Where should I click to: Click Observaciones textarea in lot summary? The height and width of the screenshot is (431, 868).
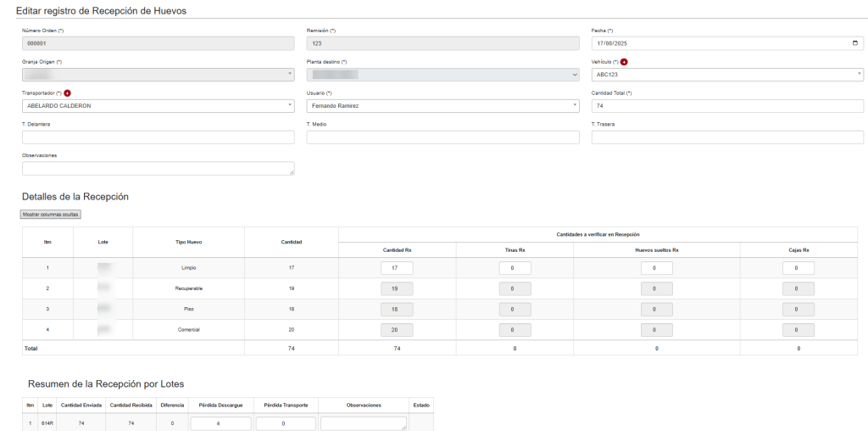click(363, 424)
